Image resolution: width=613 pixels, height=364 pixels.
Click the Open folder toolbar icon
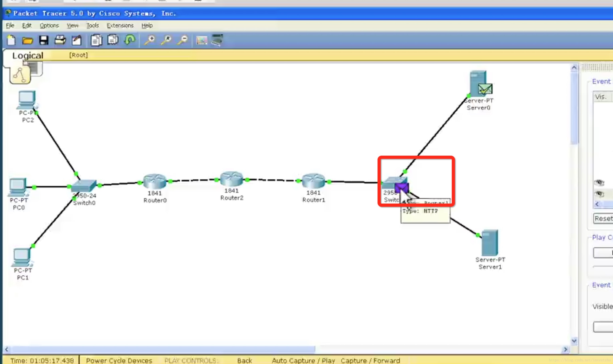[28, 41]
